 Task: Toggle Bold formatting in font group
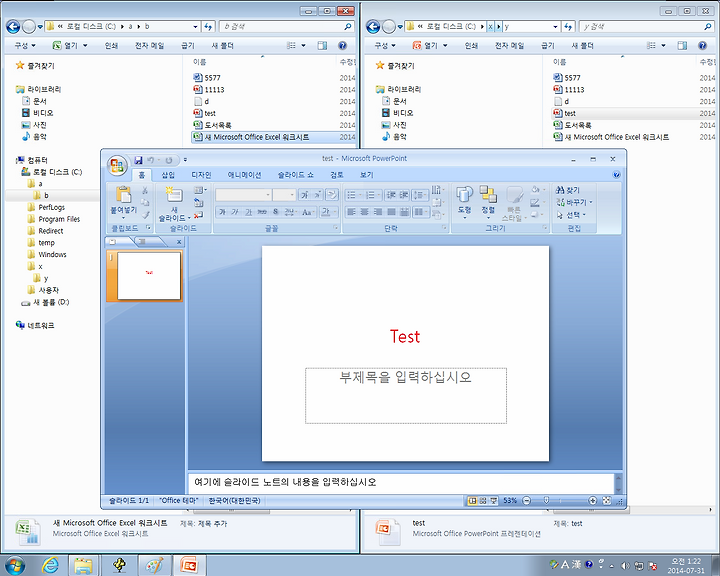coord(222,212)
